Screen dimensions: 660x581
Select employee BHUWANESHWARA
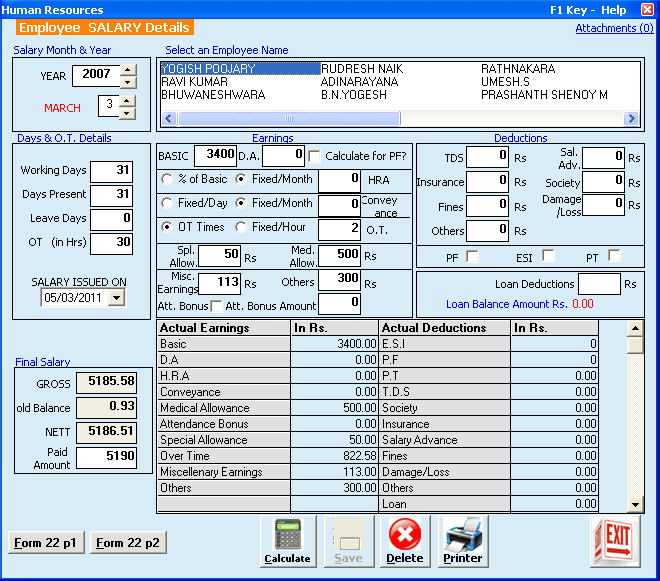tap(213, 95)
